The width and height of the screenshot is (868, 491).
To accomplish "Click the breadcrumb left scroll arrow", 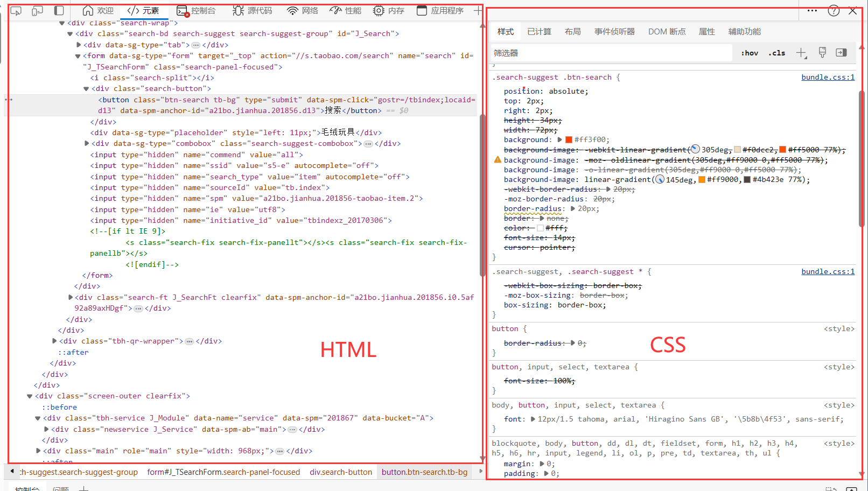I will pyautogui.click(x=12, y=472).
